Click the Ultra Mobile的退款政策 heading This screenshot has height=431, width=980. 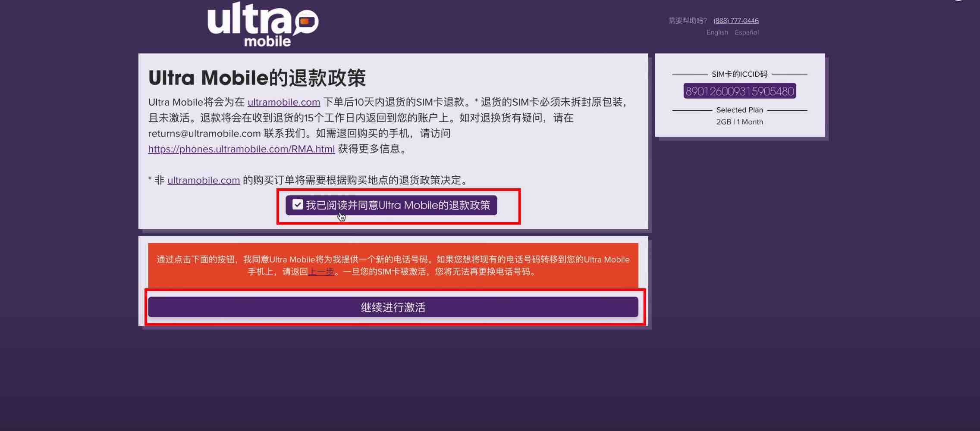pyautogui.click(x=257, y=78)
